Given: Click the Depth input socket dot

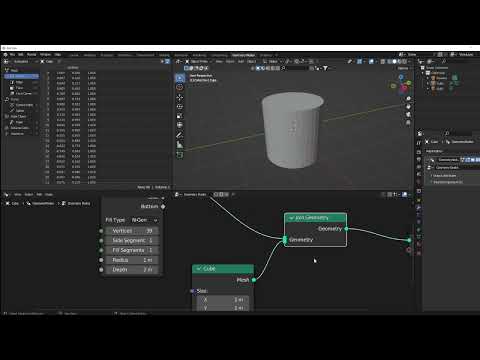Looking at the screenshot, I should [x=101, y=270].
